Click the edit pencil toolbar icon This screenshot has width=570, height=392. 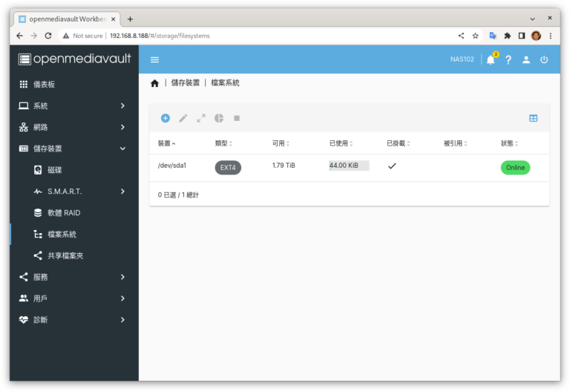[183, 118]
